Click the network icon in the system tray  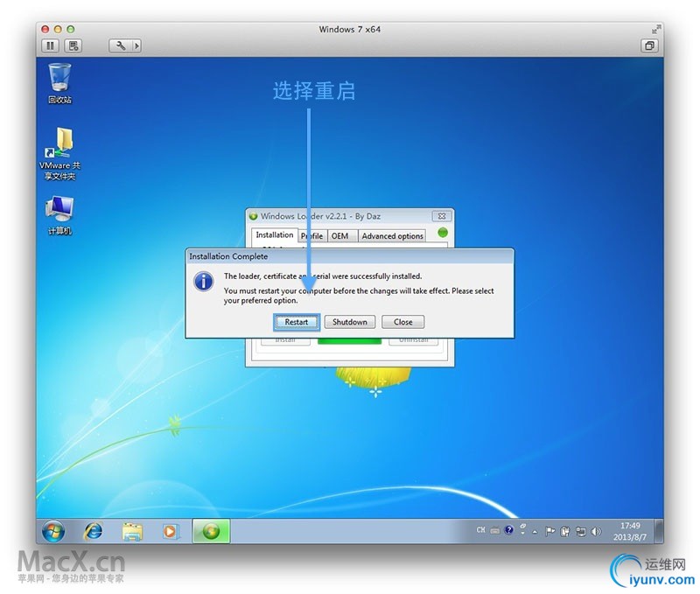[580, 531]
